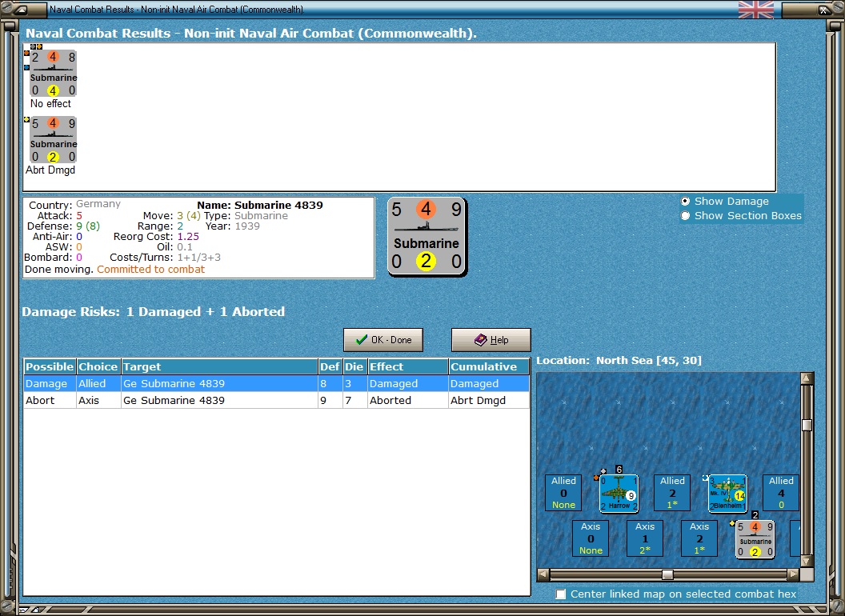The height and width of the screenshot is (616, 845).
Task: Click the Cumulative column header
Action: click(x=489, y=366)
